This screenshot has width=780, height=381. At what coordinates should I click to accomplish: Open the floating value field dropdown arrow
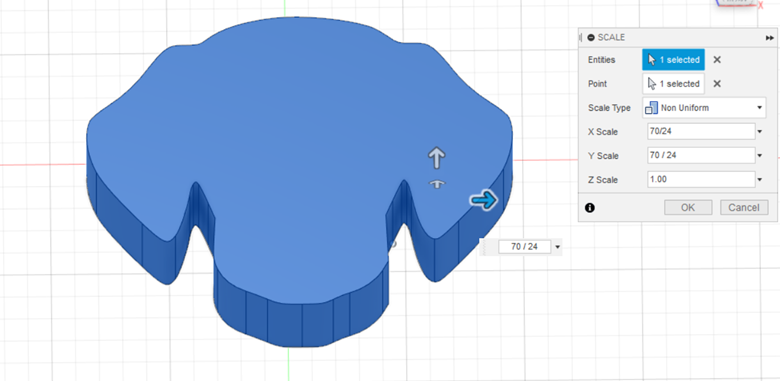coord(557,247)
